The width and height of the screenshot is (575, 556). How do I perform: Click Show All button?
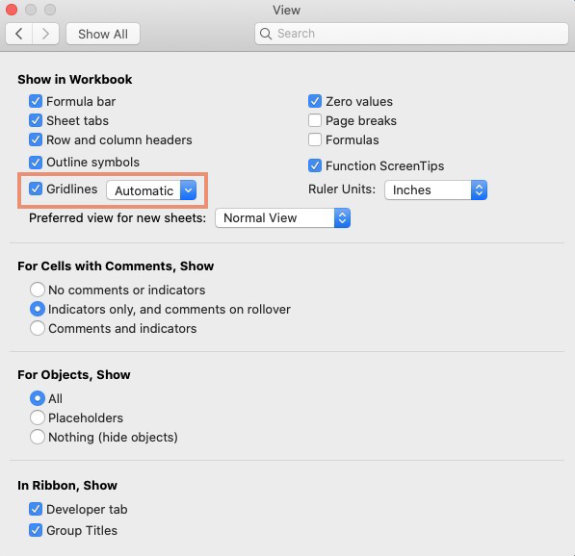click(103, 34)
